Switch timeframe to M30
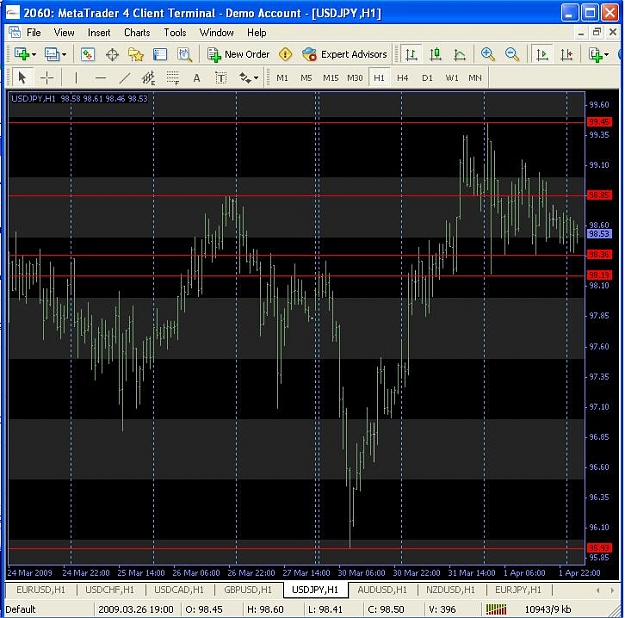This screenshot has width=625, height=618. [x=355, y=78]
